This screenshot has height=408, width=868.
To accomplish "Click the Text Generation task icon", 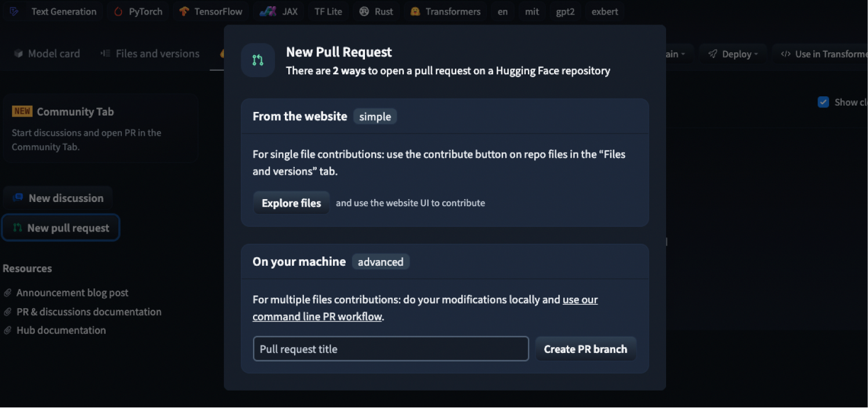I will [x=14, y=11].
